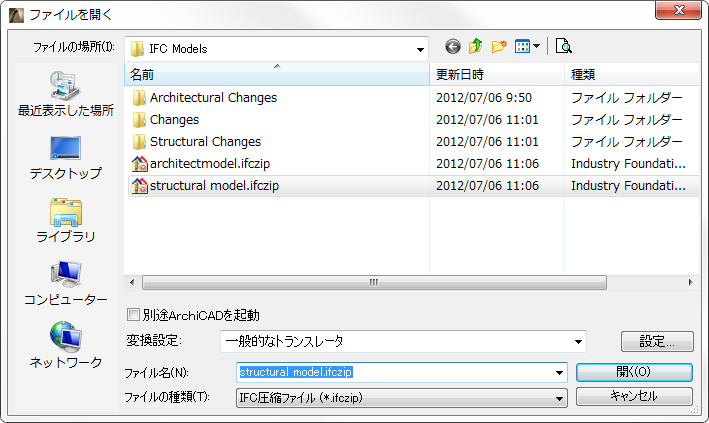Click the scrollbar right arrow
Image resolution: width=709 pixels, height=423 pixels.
(x=690, y=283)
